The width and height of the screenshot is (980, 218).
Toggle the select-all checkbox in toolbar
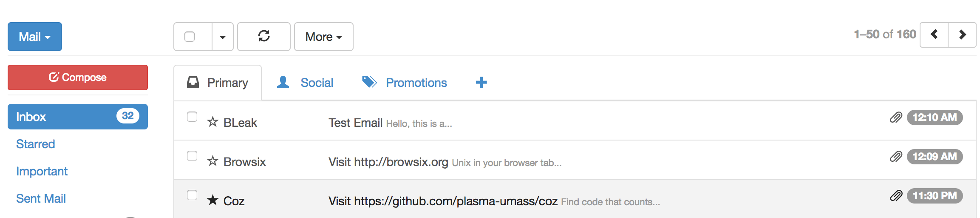190,37
